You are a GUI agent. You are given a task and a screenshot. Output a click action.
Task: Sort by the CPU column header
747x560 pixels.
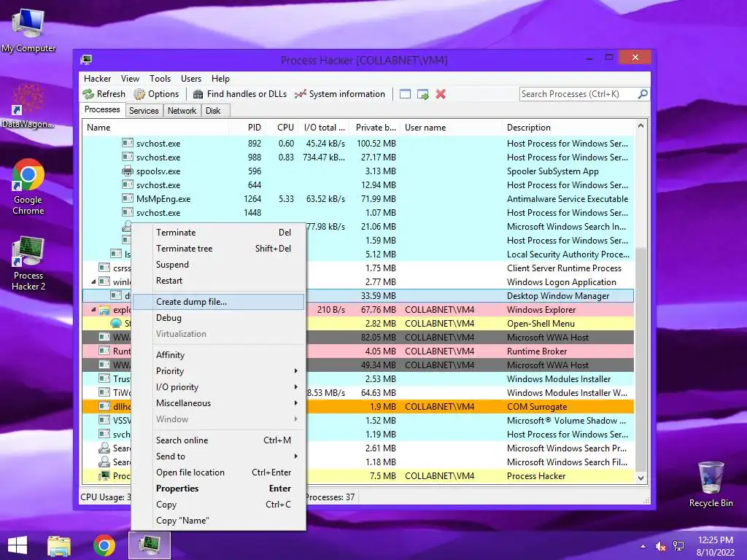tap(281, 128)
